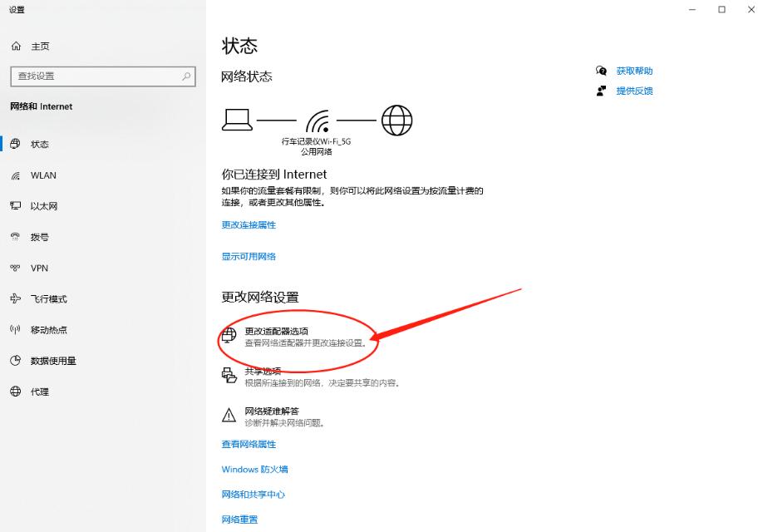Click the magnifier icon in search box
The width and height of the screenshot is (758, 532).
point(186,76)
